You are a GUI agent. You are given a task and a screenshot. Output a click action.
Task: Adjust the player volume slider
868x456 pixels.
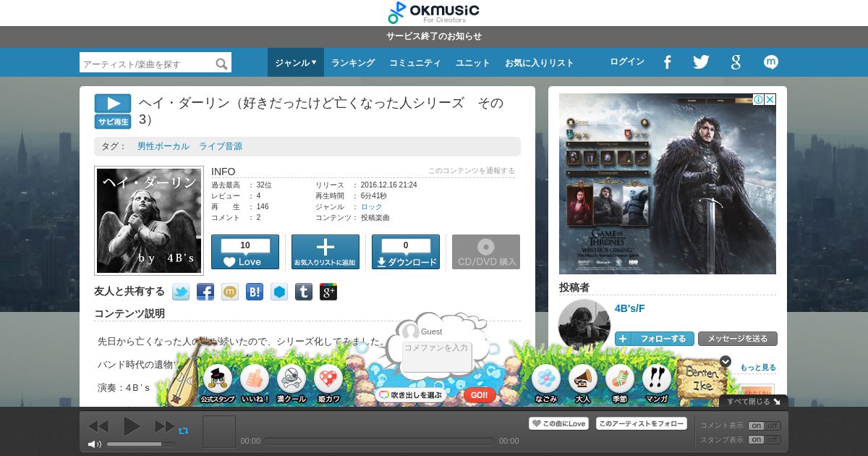(x=140, y=444)
